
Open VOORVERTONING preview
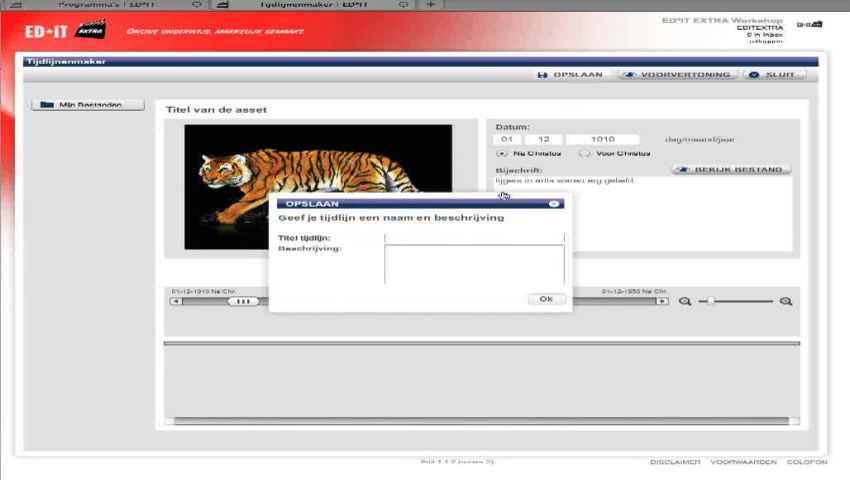pyautogui.click(x=677, y=75)
